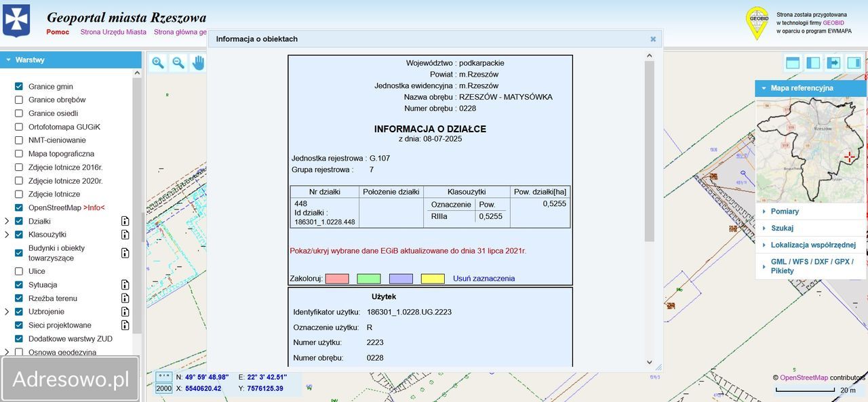Click parcel Id 186301_1.0228.448 cell

click(325, 213)
